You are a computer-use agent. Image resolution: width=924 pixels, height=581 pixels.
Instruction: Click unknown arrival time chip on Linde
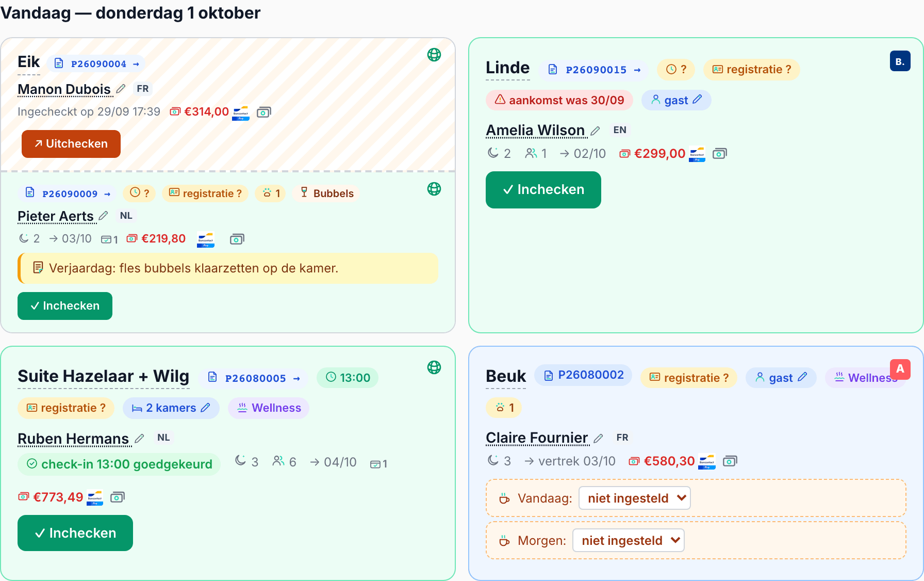tap(676, 70)
